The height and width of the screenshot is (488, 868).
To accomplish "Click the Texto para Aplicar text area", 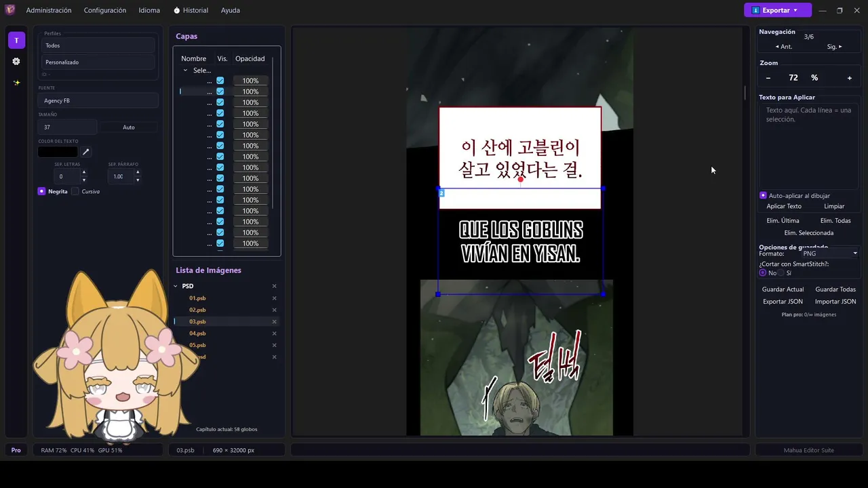I will (x=809, y=146).
